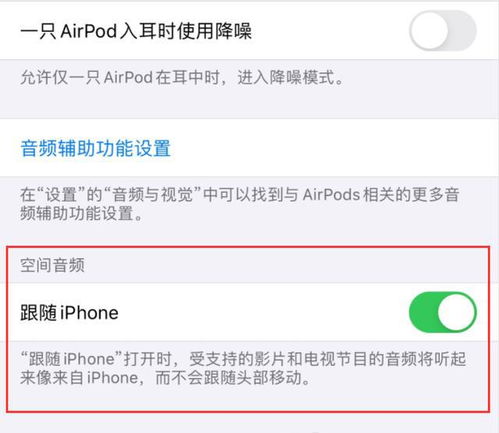The image size is (499, 433).
Task: Tap the phrase 来像来自 iPhone
Action: click(x=79, y=378)
